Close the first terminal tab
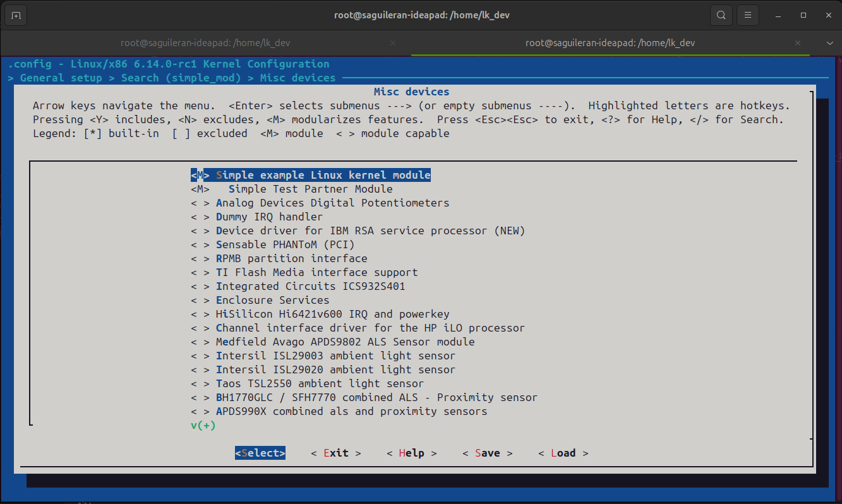The width and height of the screenshot is (842, 504). coord(393,44)
